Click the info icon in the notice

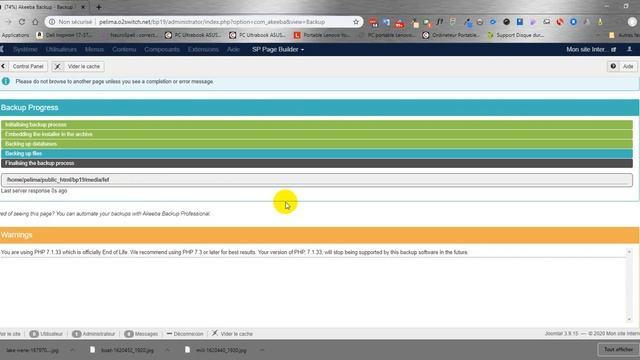coord(6,81)
